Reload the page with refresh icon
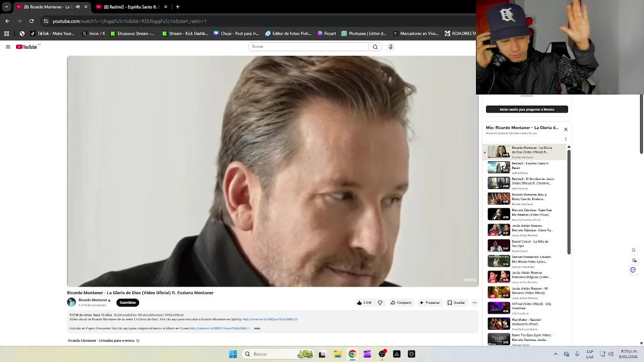 point(32,21)
